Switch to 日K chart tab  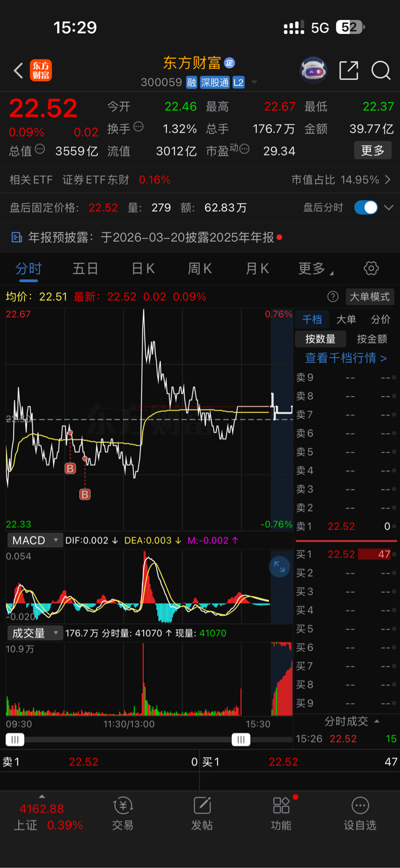(143, 268)
